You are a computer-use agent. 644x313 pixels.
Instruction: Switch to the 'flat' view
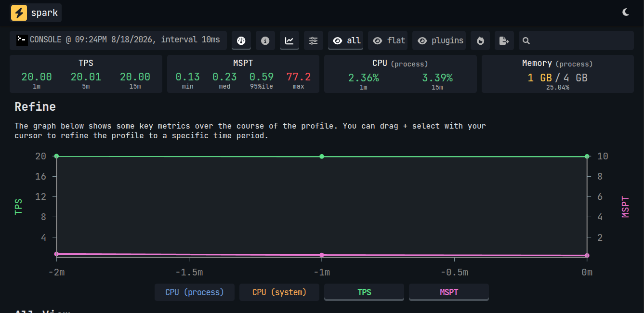(x=388, y=41)
